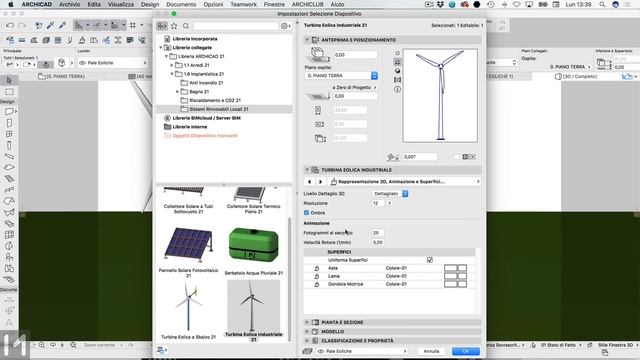Click the load library icon below object list
The image size is (640, 360).
(x=162, y=350)
